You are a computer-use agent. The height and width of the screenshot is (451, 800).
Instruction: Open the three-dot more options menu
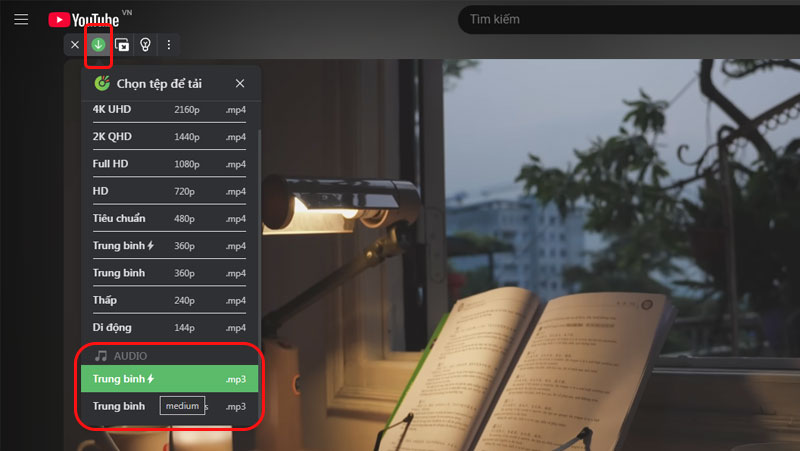pyautogui.click(x=169, y=45)
